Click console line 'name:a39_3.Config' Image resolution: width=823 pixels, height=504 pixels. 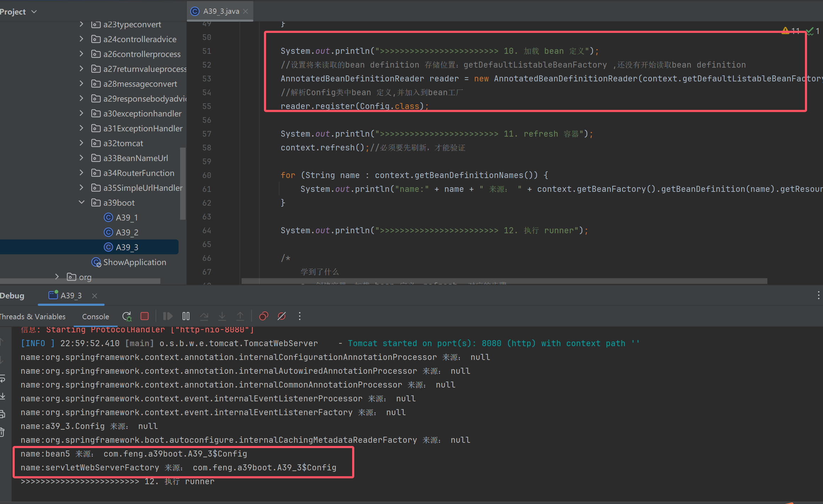click(x=89, y=426)
